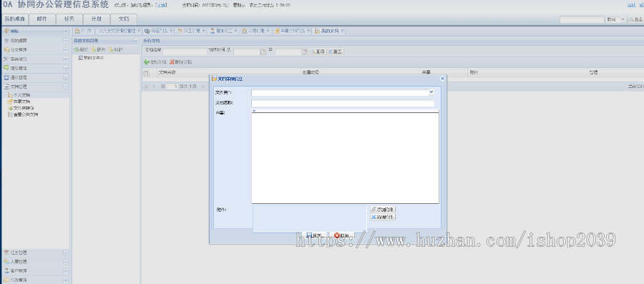Click the 保存 save button in dialog
Screen dimensions: 644x284
tap(314, 235)
